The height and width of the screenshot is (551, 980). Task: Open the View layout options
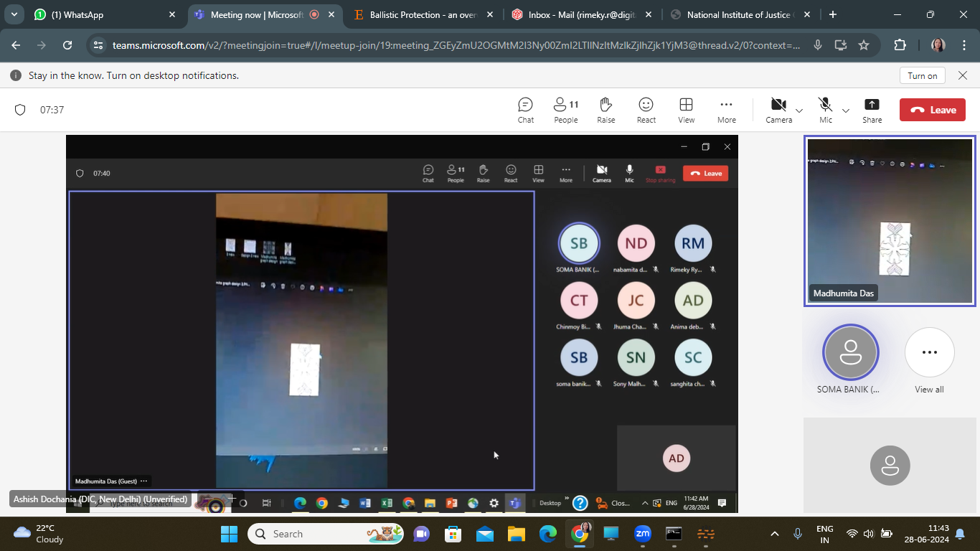(x=687, y=110)
